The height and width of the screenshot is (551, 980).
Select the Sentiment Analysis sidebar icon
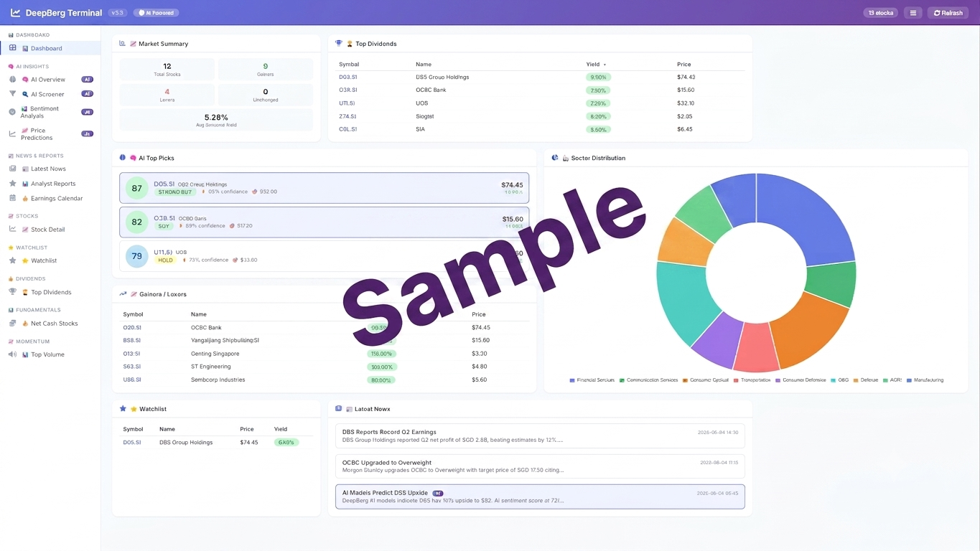coord(13,112)
